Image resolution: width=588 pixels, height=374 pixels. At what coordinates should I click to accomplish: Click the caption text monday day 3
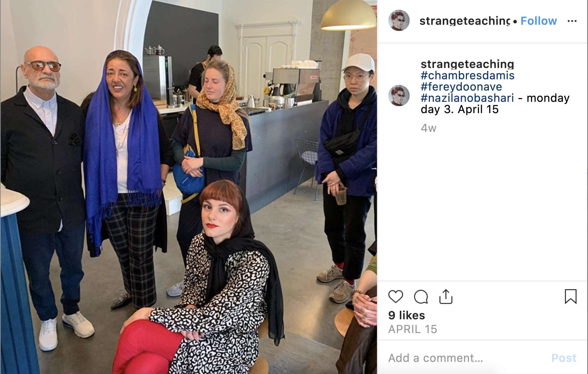[495, 103]
